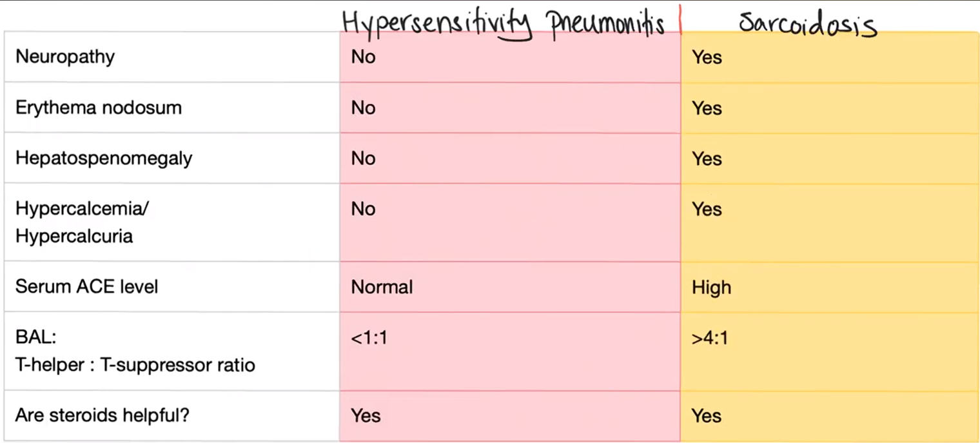
Task: Click the handwritten Sarcoidosis heading
Action: (808, 24)
